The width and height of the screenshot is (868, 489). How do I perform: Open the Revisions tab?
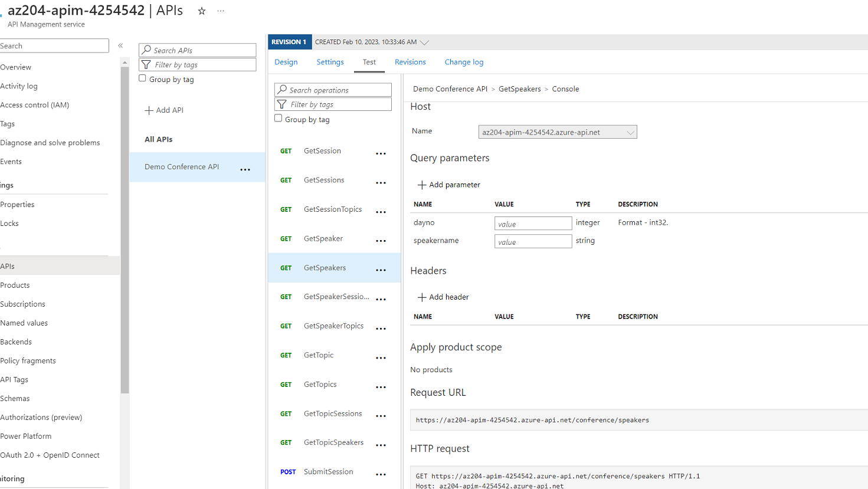(x=410, y=62)
